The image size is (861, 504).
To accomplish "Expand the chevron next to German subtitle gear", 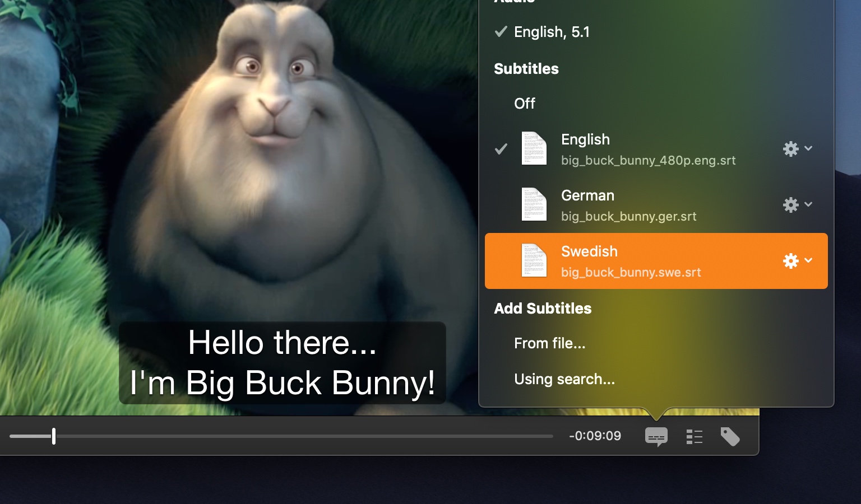I will [x=808, y=204].
